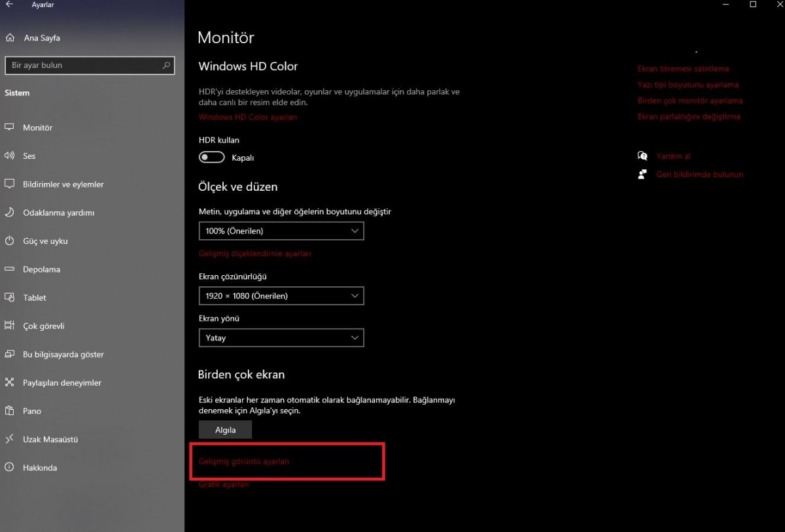Click the Depolama storage icon
This screenshot has height=532, width=785.
tap(10, 269)
